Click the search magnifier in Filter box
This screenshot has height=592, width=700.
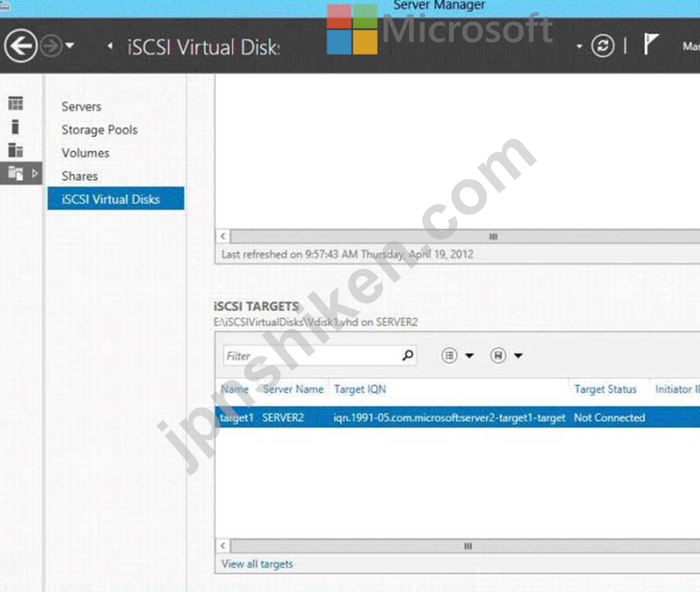pyautogui.click(x=407, y=355)
